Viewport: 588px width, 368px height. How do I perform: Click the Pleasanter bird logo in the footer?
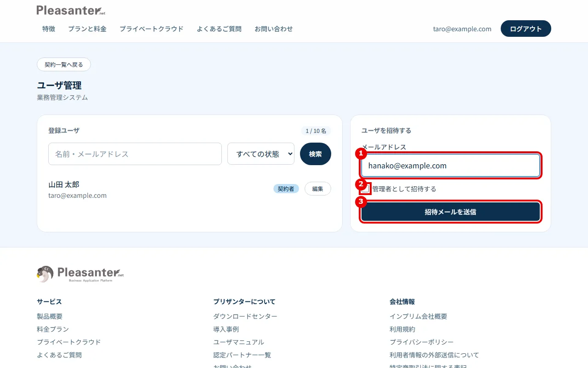click(x=80, y=274)
